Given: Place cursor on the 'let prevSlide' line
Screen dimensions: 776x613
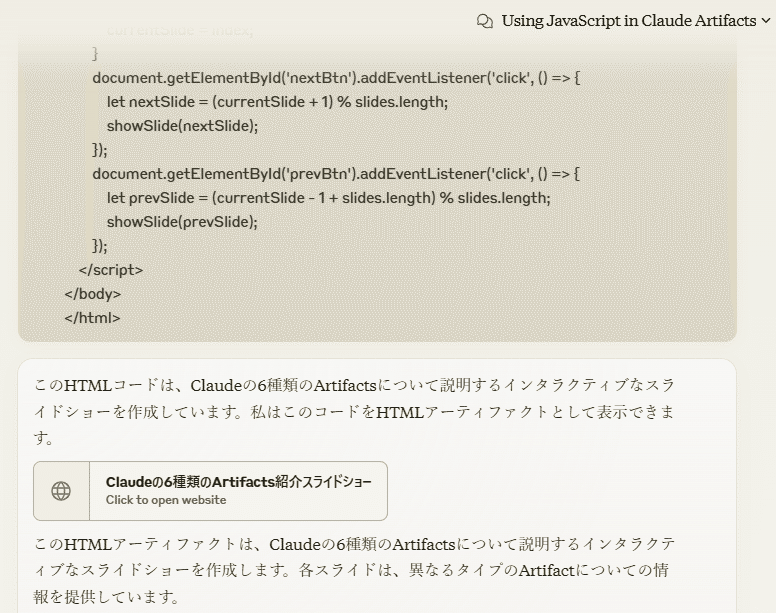Looking at the screenshot, I should pos(329,198).
